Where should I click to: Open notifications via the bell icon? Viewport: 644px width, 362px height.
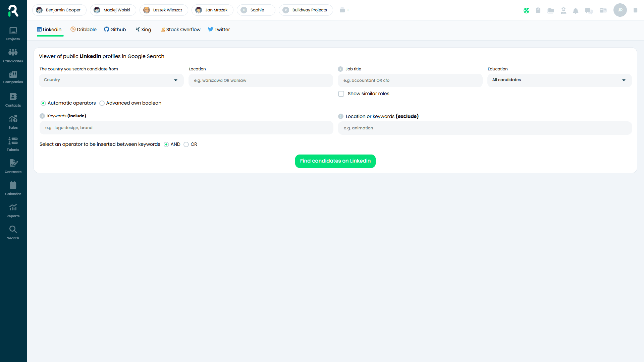576,10
